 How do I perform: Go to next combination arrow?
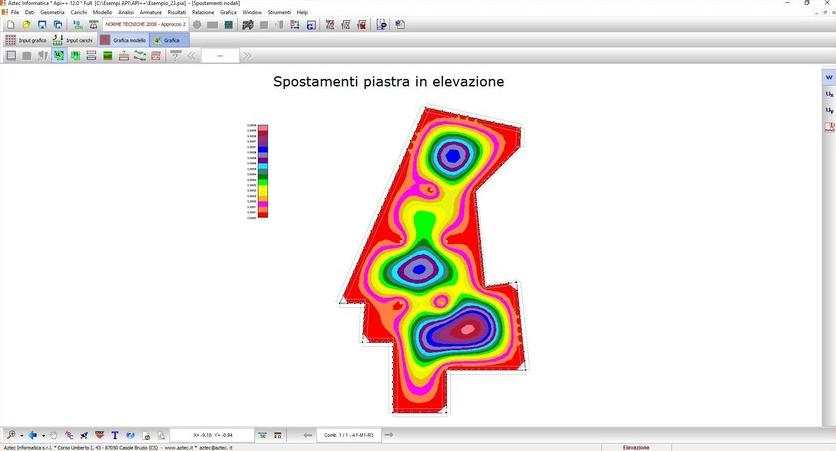[x=389, y=435]
